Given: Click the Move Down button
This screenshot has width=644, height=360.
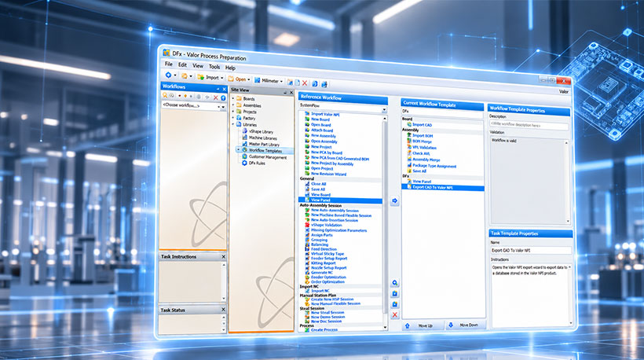Looking at the screenshot, I should [x=466, y=325].
